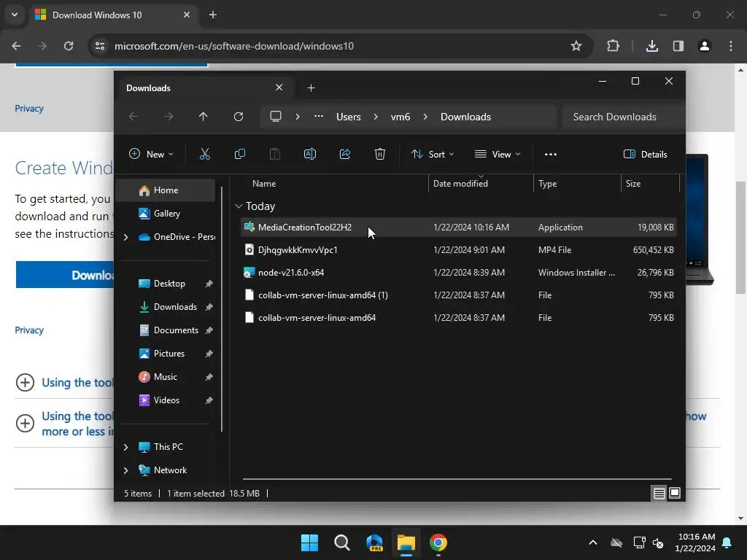Click the address bar ellipsis for hidden folders
The height and width of the screenshot is (560, 747).
(319, 117)
